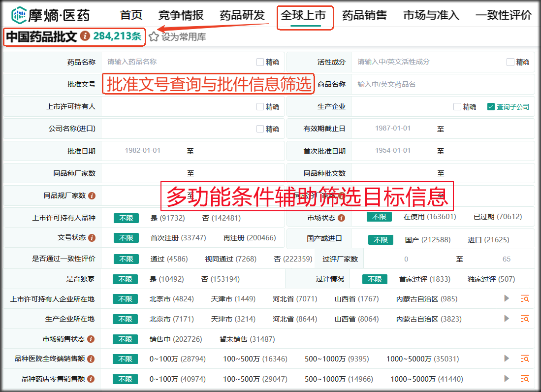Image resolution: width=541 pixels, height=392 pixels.
Task: Enable 精确 checkbox for 药品名称
Action: (x=260, y=62)
